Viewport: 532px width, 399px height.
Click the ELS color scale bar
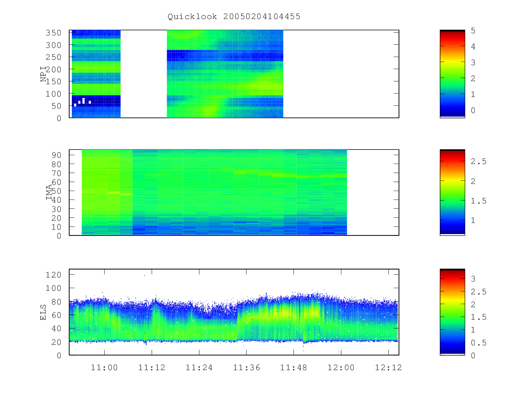[x=452, y=312]
